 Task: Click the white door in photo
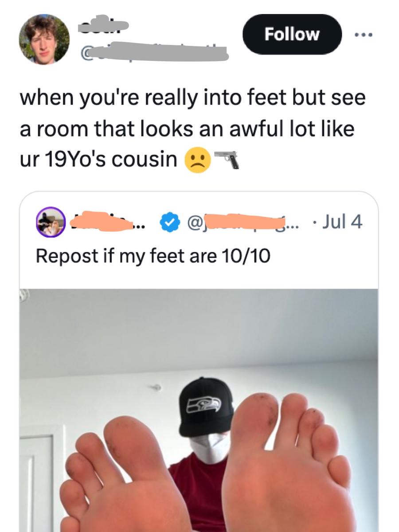(x=41, y=479)
